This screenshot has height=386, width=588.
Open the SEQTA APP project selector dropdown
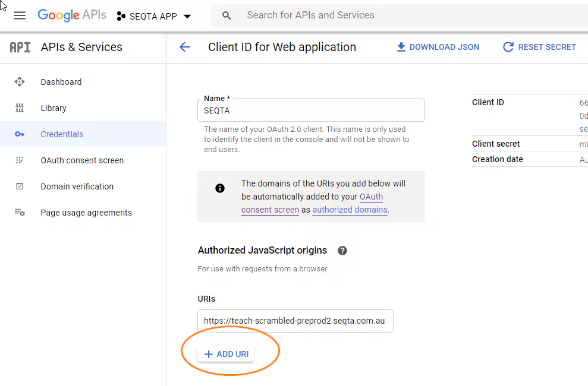point(154,16)
